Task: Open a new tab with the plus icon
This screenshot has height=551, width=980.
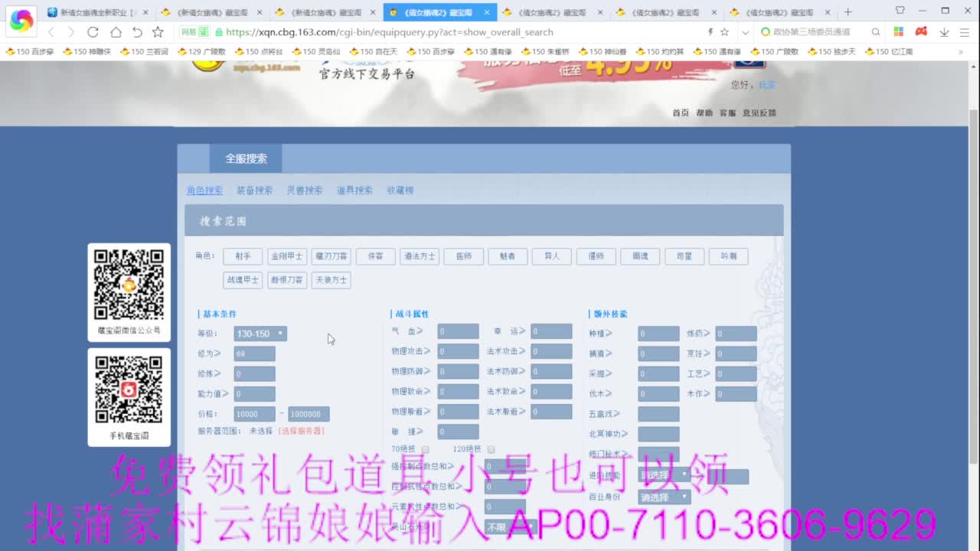Action: [848, 12]
